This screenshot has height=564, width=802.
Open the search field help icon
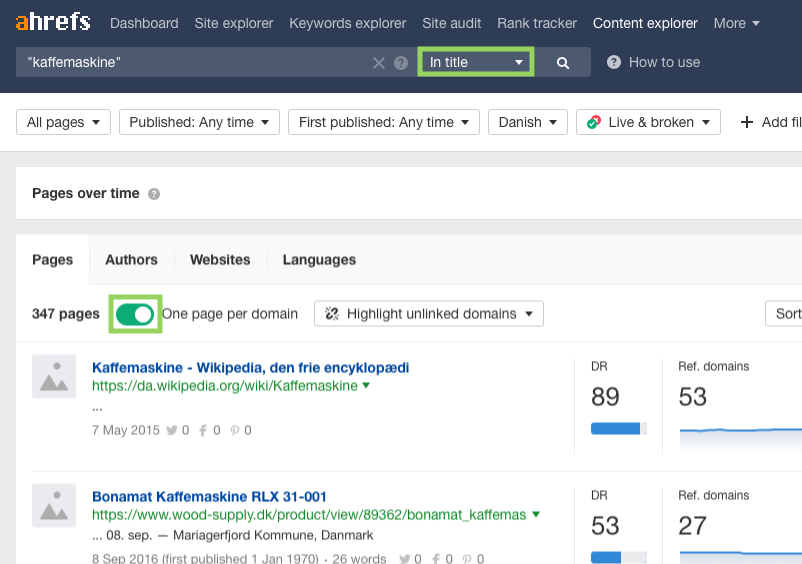click(401, 63)
